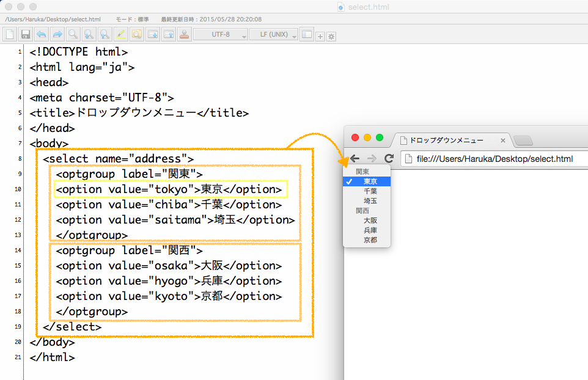Create a new document in the editor
Viewport: 588px width, 380px height.
[x=10, y=34]
